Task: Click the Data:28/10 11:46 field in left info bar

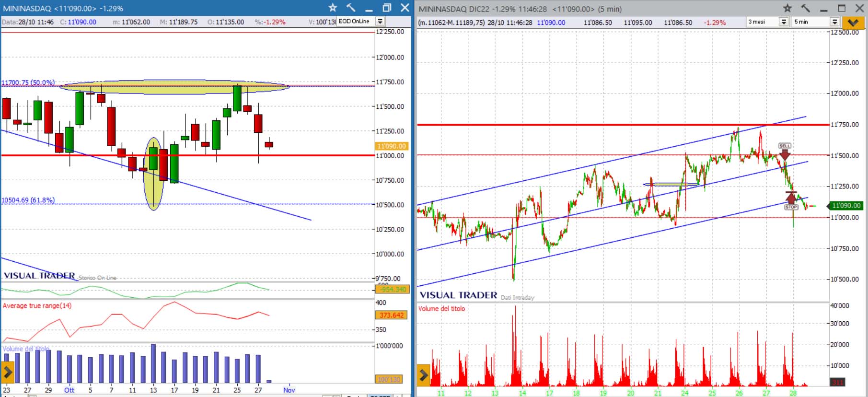Action: [x=28, y=22]
